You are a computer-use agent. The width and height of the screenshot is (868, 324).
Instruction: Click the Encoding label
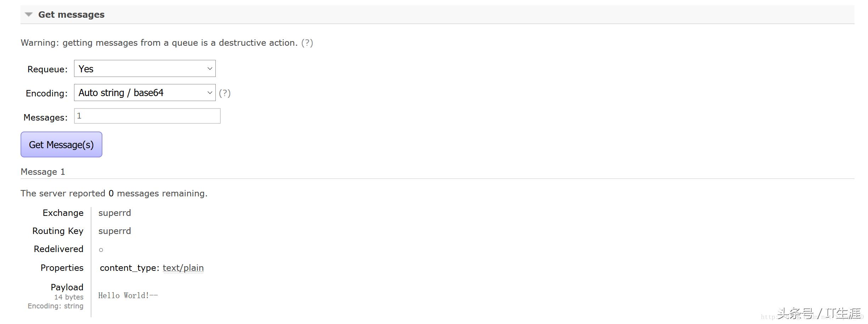[46, 94]
